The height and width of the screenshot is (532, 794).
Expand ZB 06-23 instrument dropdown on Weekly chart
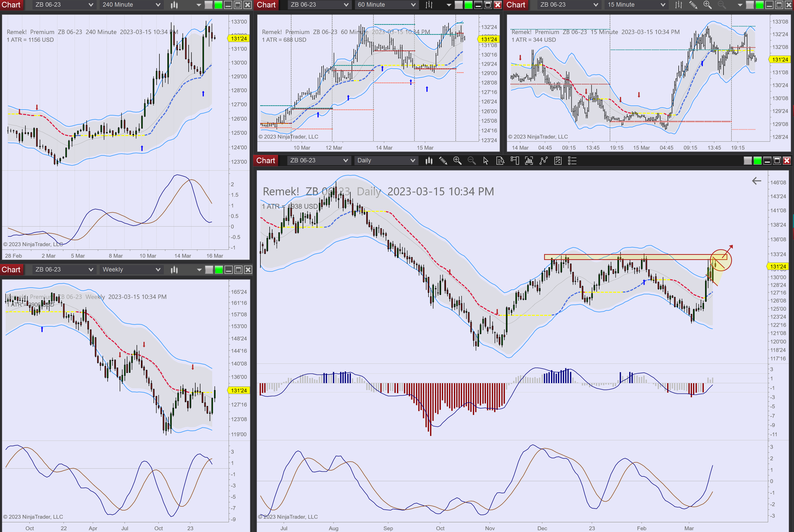64,269
